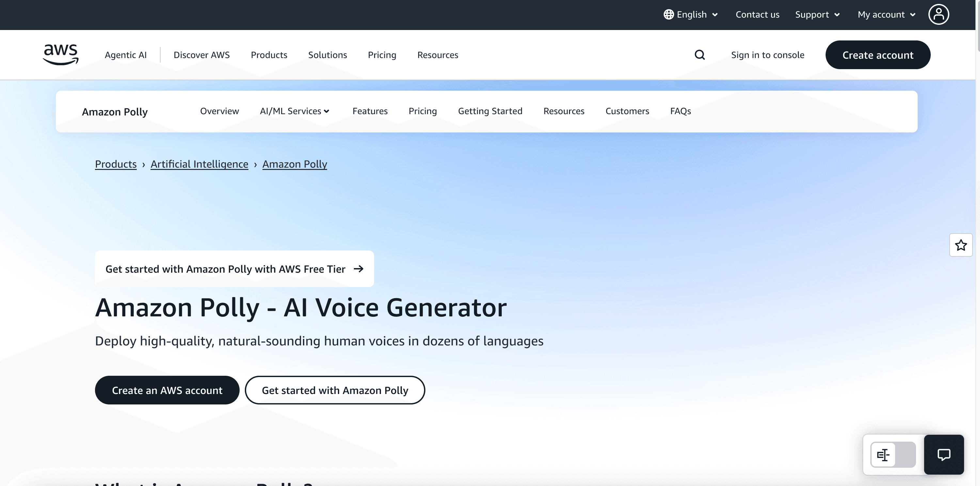Select the Overview tab

click(219, 111)
